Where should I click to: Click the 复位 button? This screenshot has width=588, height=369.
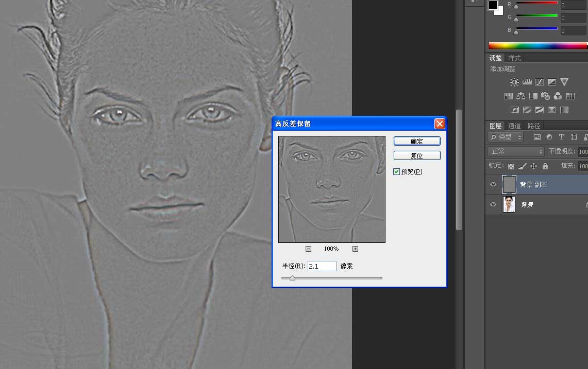pyautogui.click(x=417, y=155)
